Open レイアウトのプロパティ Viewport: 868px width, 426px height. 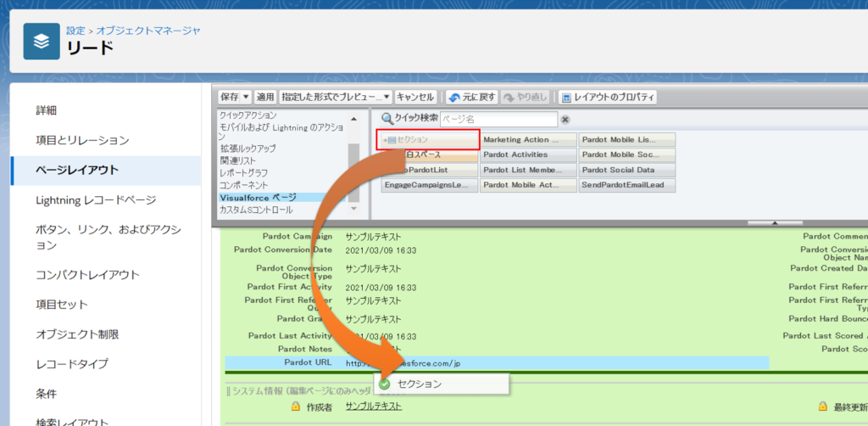pyautogui.click(x=608, y=98)
